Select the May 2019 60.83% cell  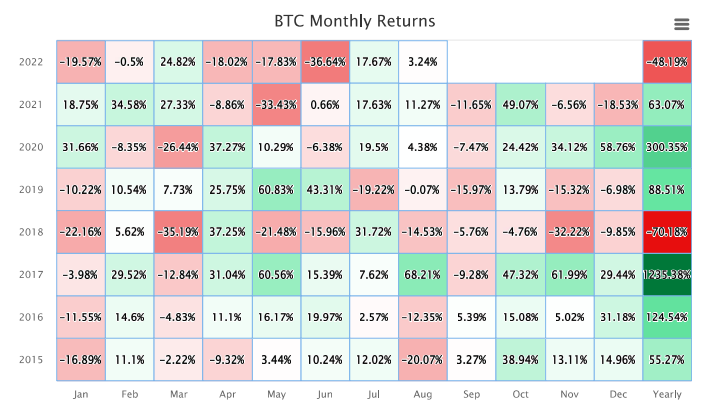(276, 190)
